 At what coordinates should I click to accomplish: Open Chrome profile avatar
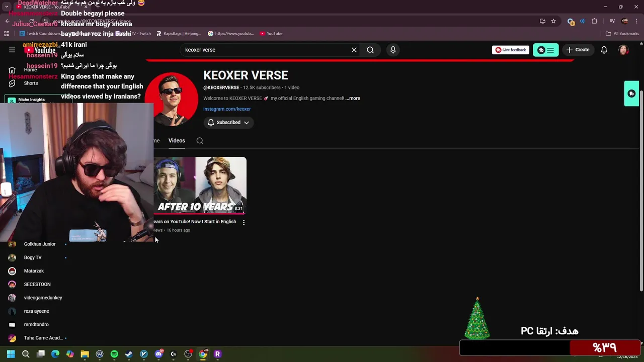625,21
